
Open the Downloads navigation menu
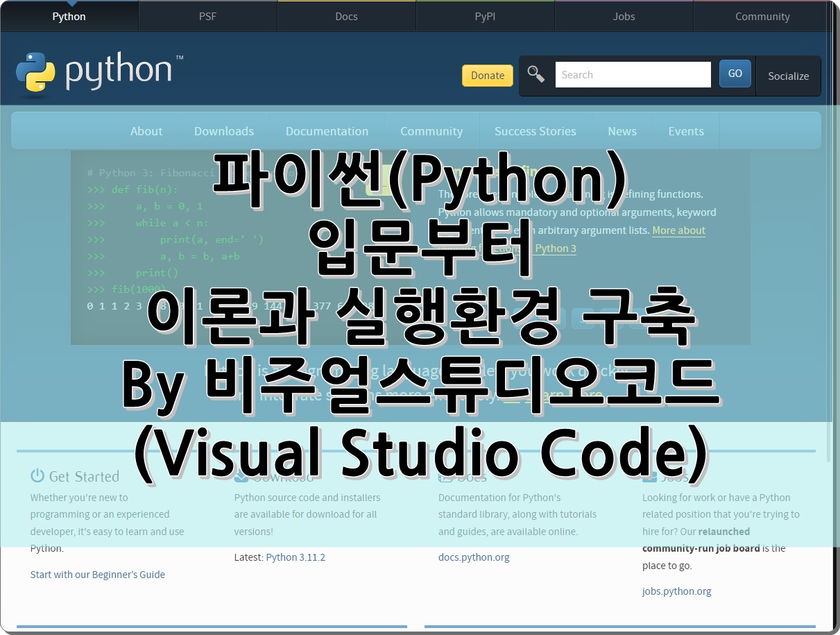pos(223,131)
